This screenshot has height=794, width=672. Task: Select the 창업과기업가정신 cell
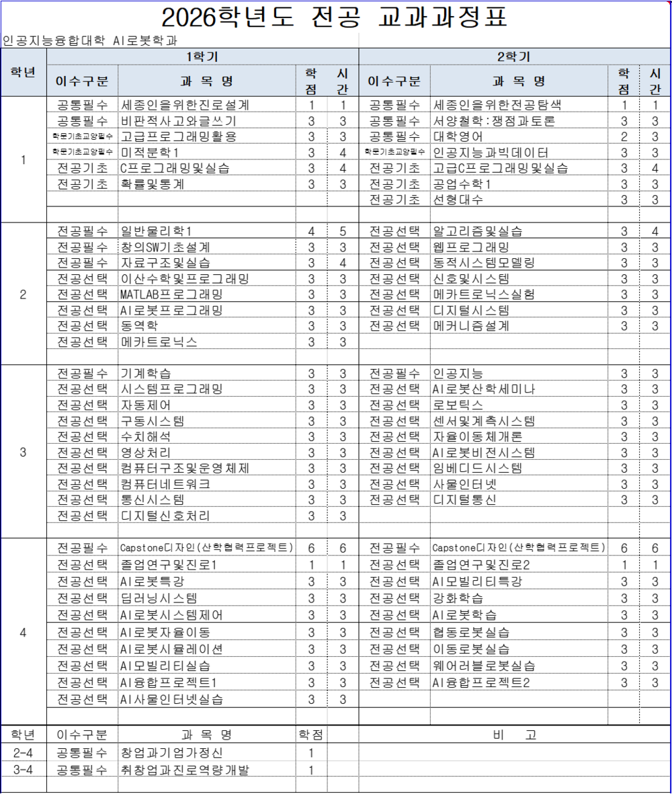pyautogui.click(x=206, y=753)
